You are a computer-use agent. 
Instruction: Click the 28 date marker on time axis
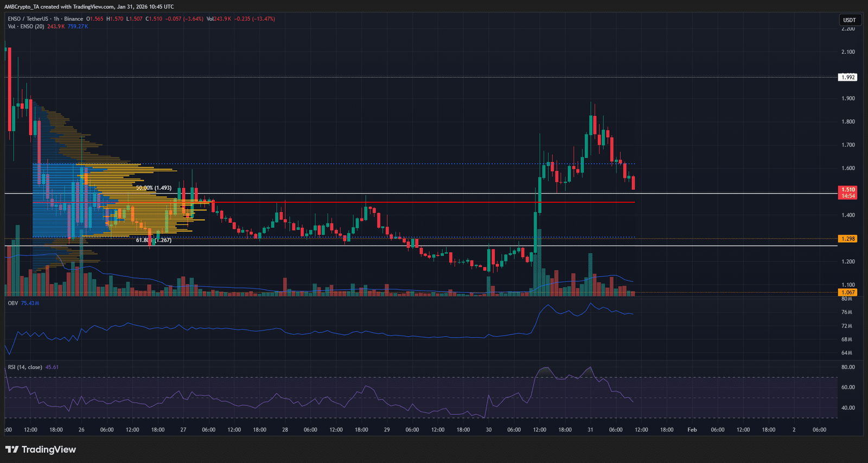pos(285,430)
